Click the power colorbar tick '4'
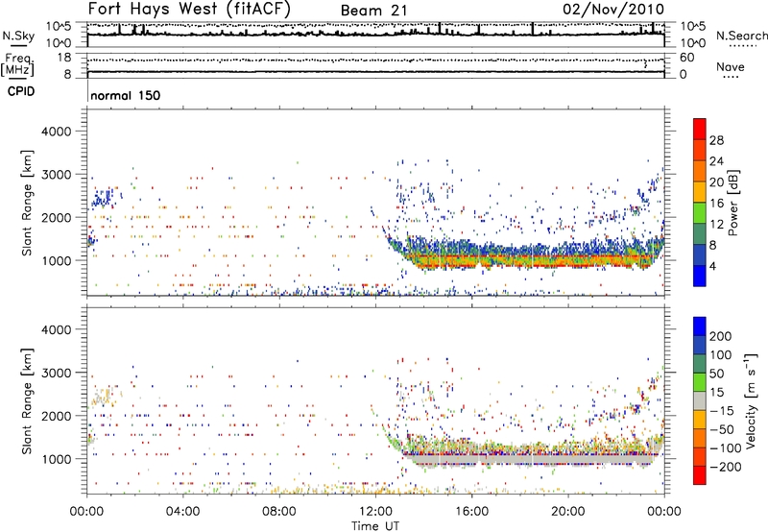The width and height of the screenshot is (768, 532). (712, 266)
